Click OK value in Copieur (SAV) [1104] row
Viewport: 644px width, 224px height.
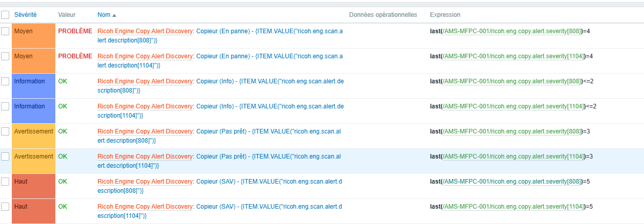(63, 207)
